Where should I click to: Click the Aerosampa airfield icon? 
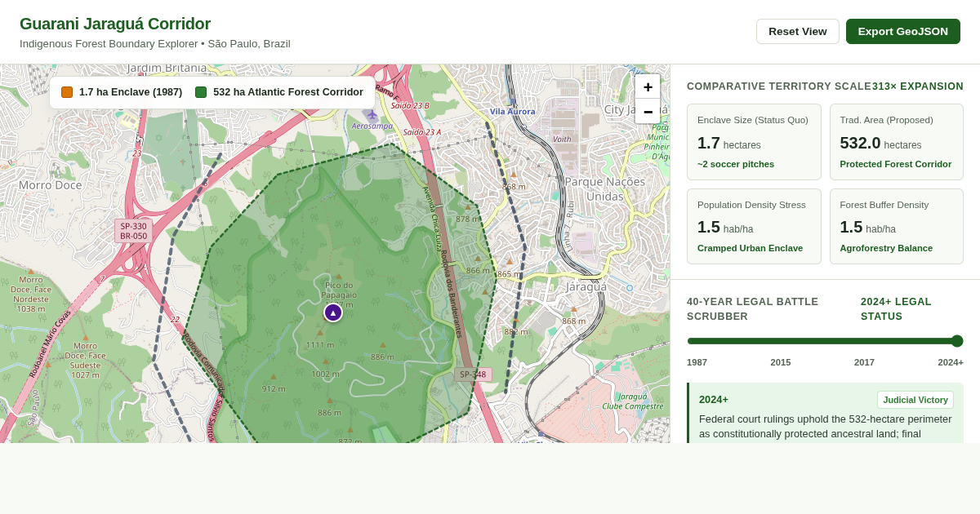[372, 115]
